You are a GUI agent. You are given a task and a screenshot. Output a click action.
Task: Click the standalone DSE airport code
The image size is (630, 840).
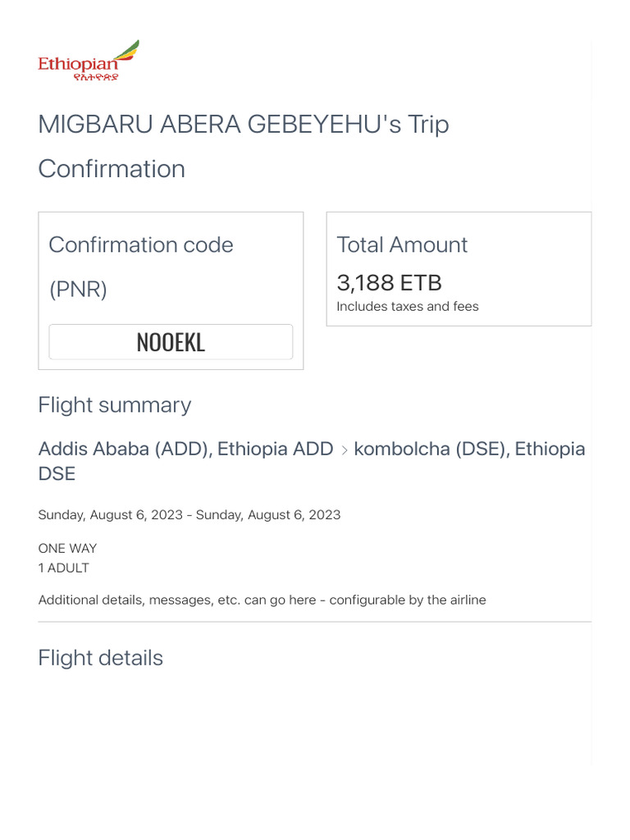tap(57, 474)
